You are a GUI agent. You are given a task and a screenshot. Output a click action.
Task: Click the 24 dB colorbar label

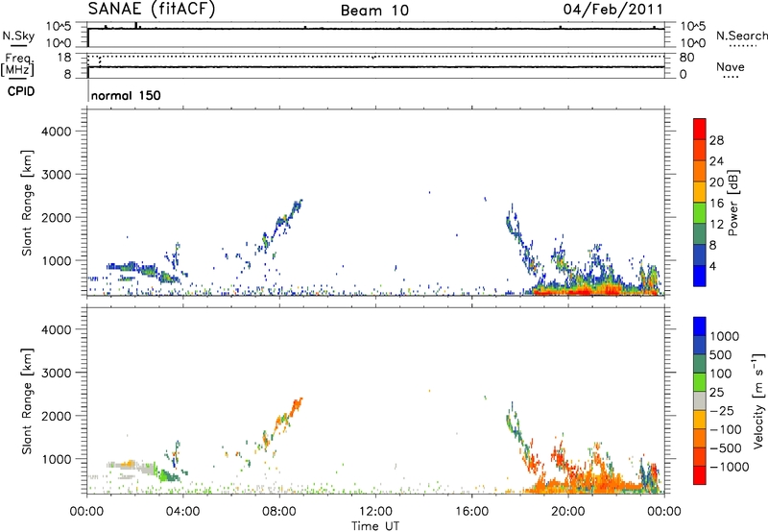(716, 161)
